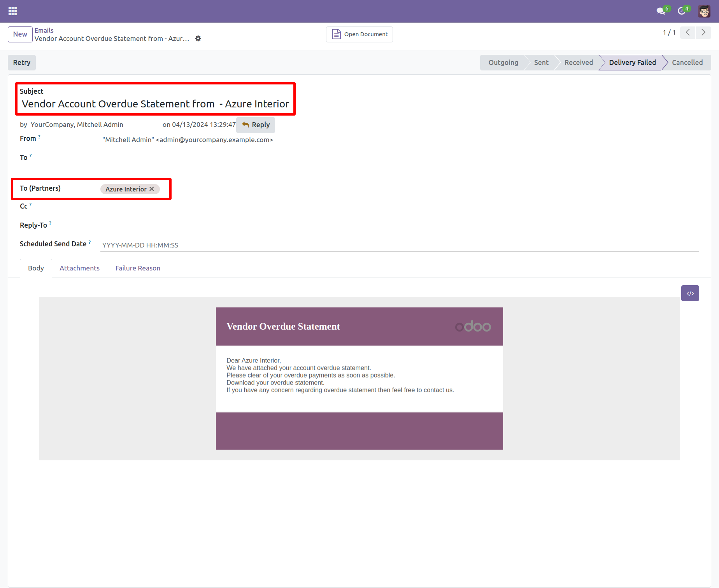Click the New button

[x=20, y=34]
